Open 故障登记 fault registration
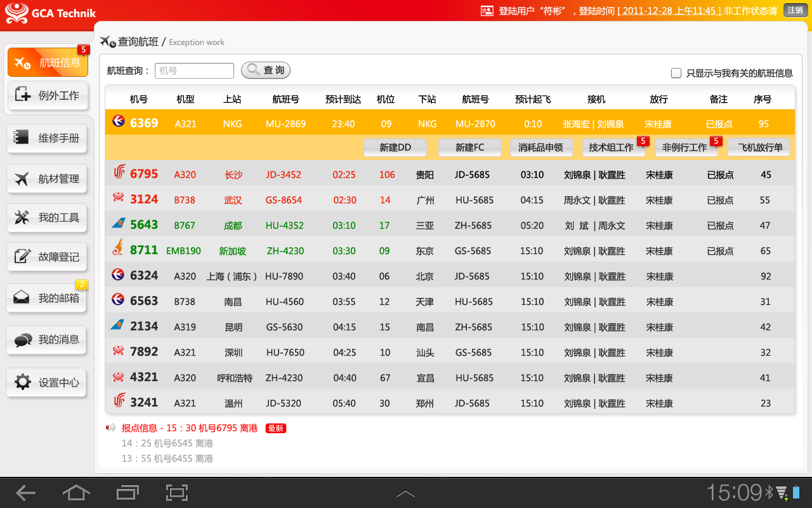 click(47, 257)
